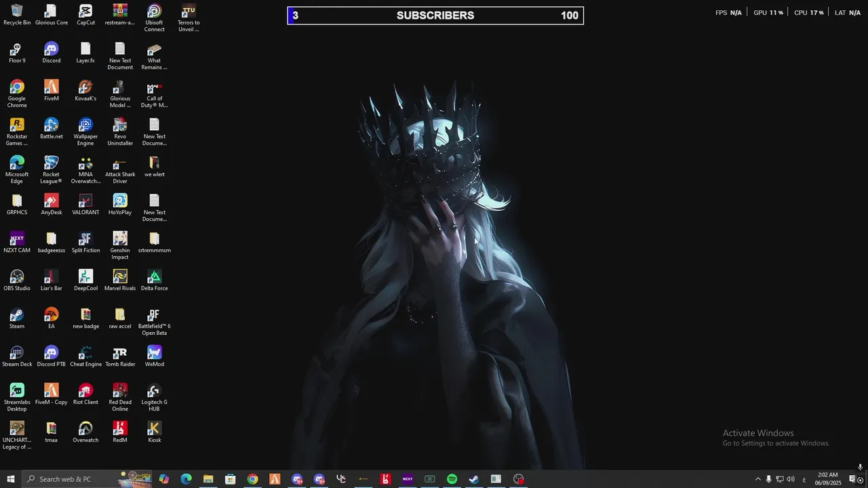This screenshot has height=488, width=868.
Task: Open Copilot from the taskbar
Action: tap(164, 479)
